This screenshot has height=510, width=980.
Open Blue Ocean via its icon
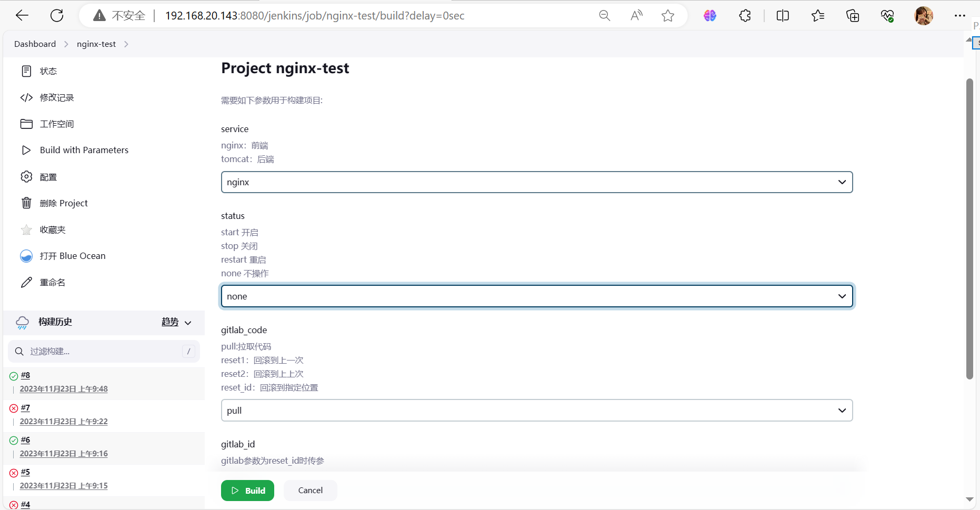(x=26, y=256)
